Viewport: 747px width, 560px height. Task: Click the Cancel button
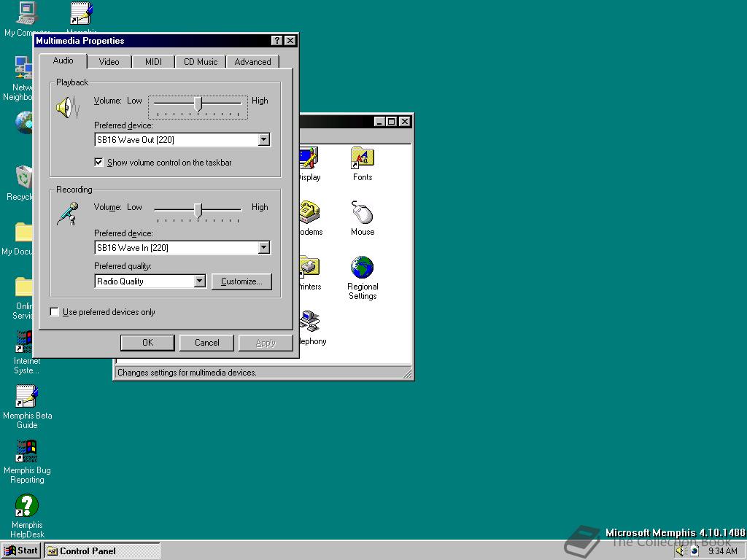coord(206,343)
